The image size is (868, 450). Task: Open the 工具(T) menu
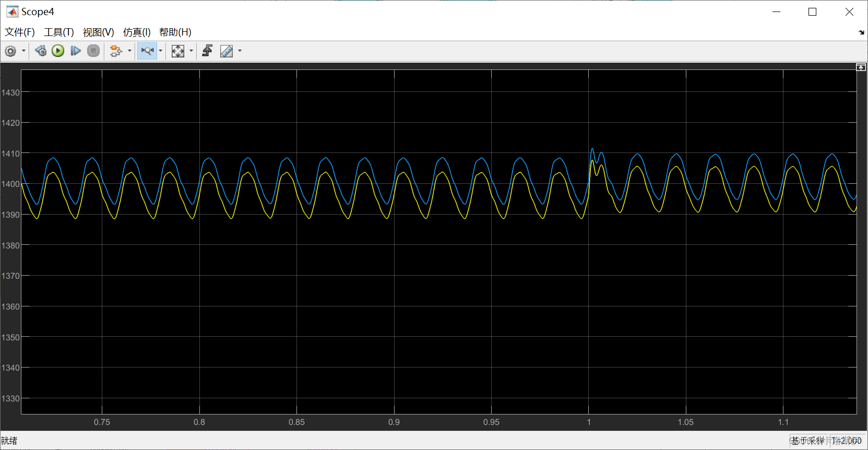click(59, 32)
